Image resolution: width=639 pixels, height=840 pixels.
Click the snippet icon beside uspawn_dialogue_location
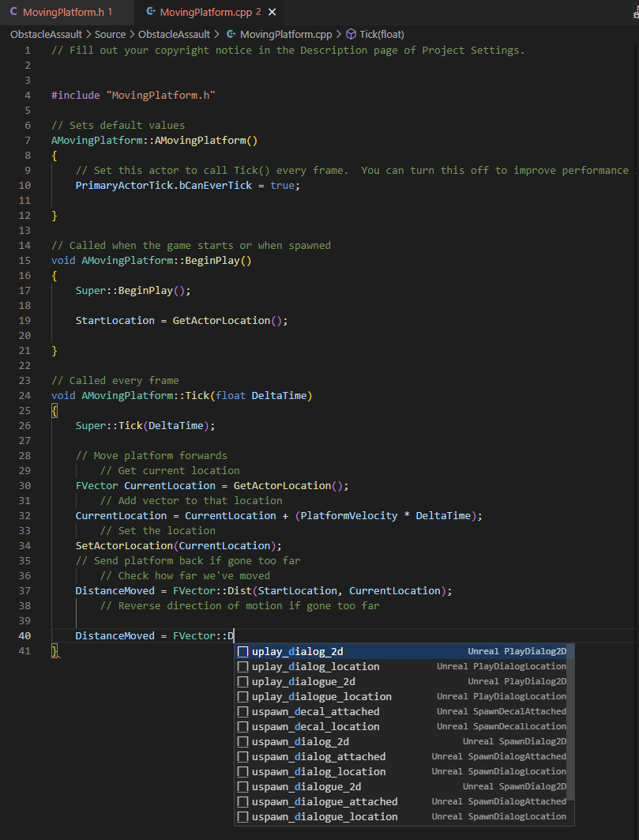242,816
